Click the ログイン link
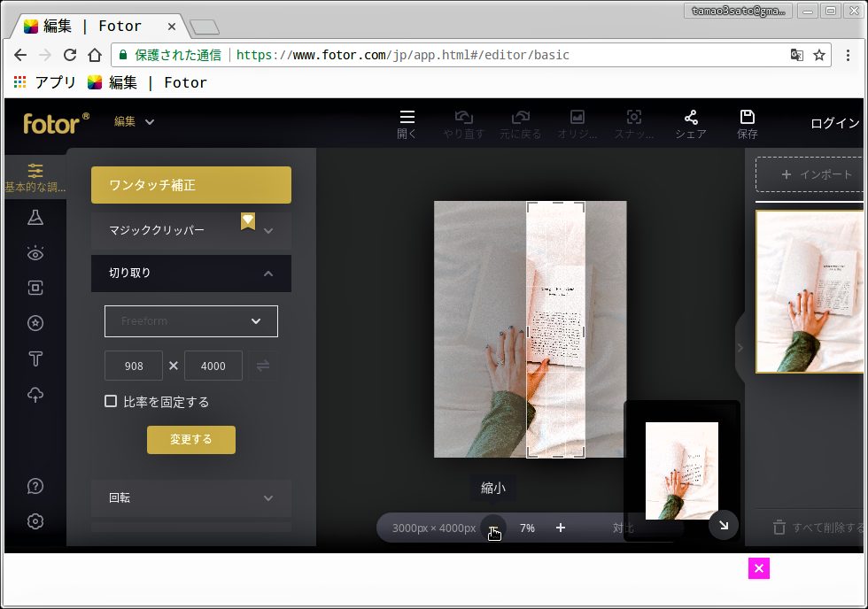 click(x=834, y=123)
